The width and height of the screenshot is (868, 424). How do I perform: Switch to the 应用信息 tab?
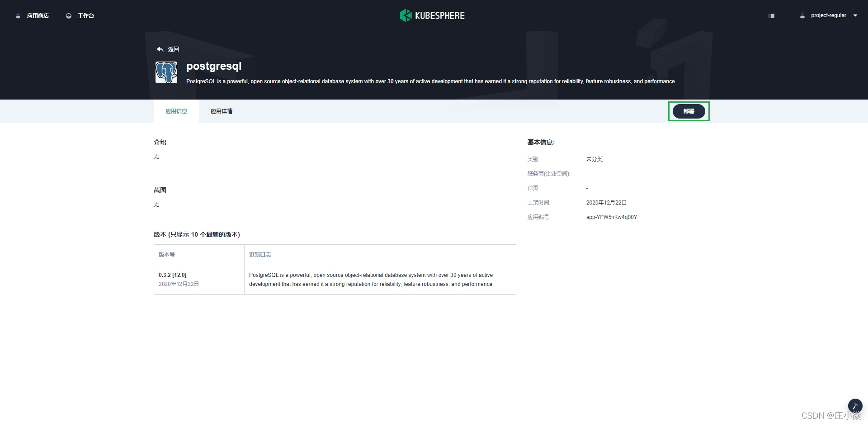pos(176,111)
